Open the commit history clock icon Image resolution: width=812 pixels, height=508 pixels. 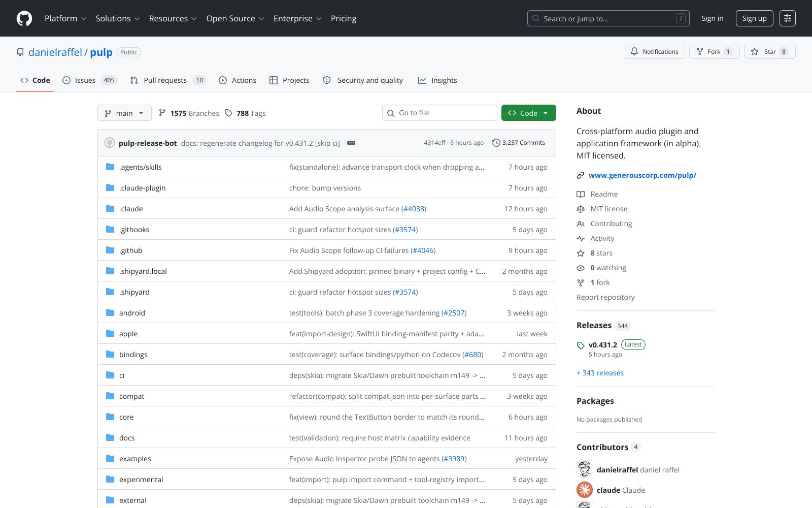[496, 143]
